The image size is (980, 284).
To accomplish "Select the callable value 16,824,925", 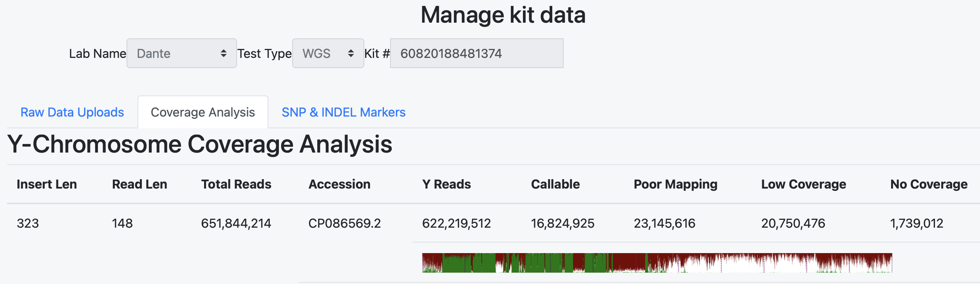I will pos(563,223).
